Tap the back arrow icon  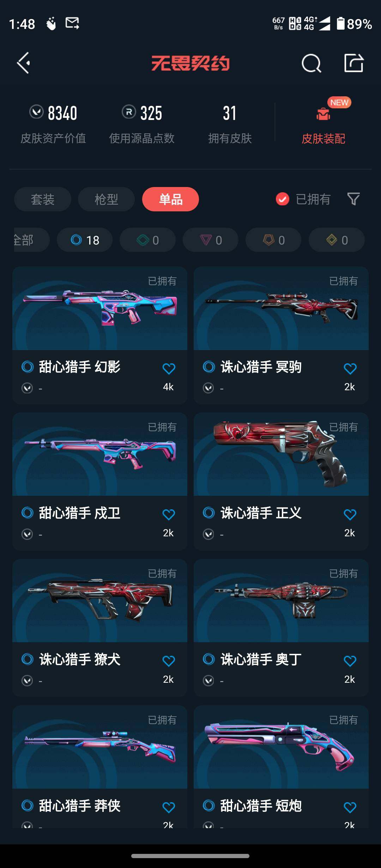(24, 63)
